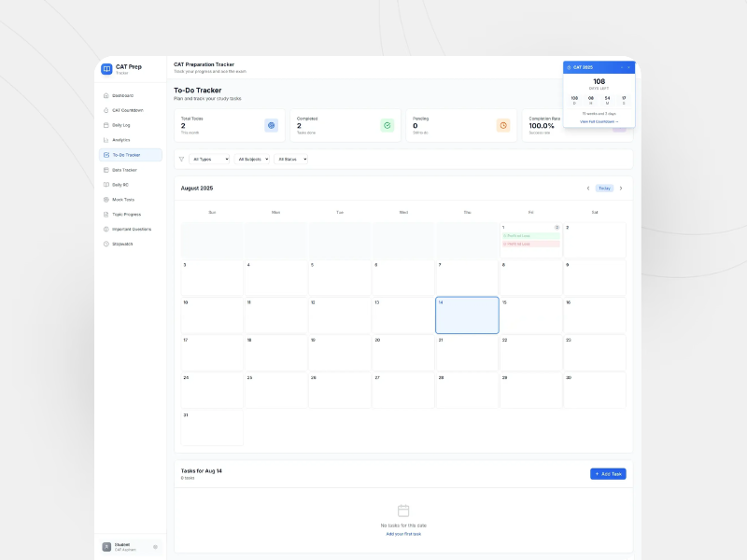Screen dimensions: 747x560
Task: Click the filter funnel icon
Action: (181, 160)
